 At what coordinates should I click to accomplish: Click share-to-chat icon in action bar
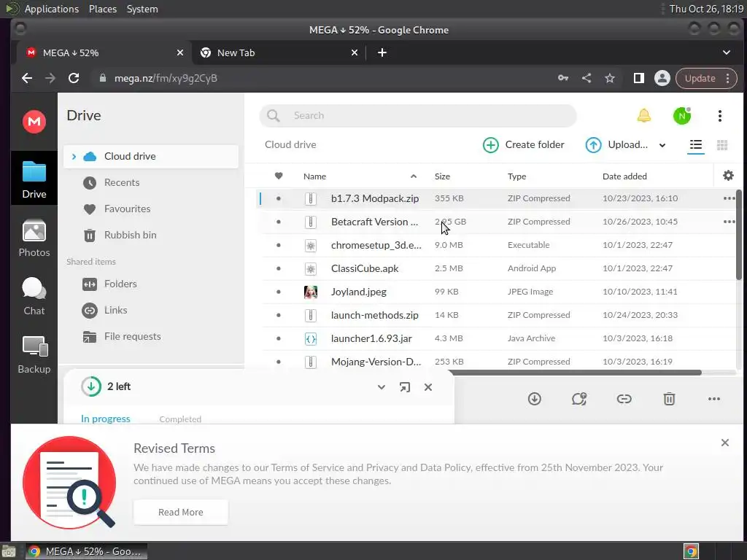click(x=578, y=399)
